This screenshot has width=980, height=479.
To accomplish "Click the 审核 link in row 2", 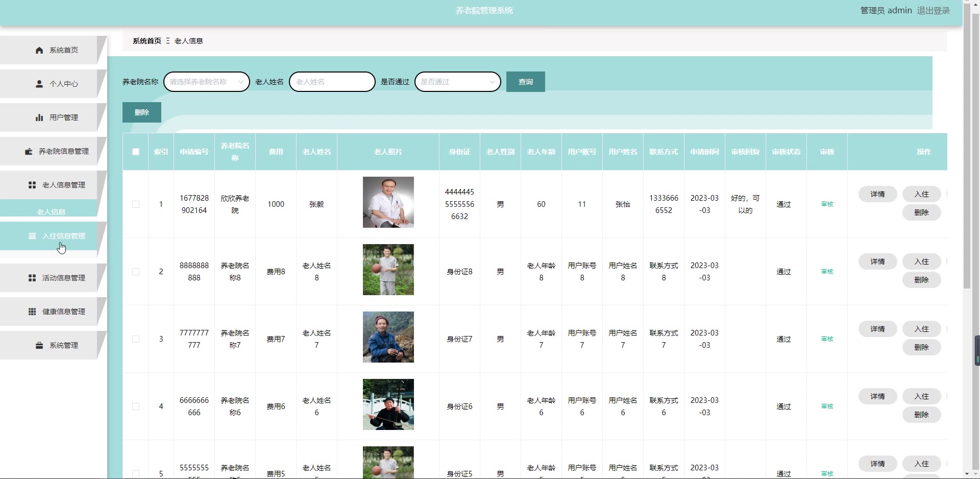I will [827, 272].
